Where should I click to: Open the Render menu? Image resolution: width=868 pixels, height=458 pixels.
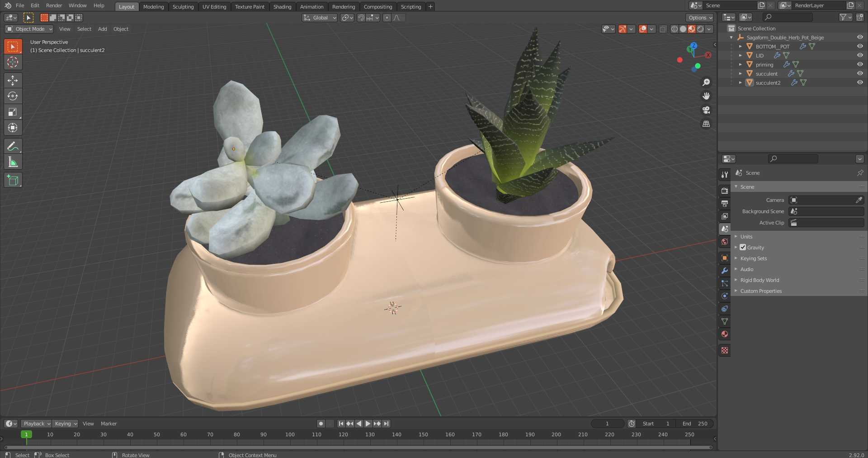[x=54, y=5]
